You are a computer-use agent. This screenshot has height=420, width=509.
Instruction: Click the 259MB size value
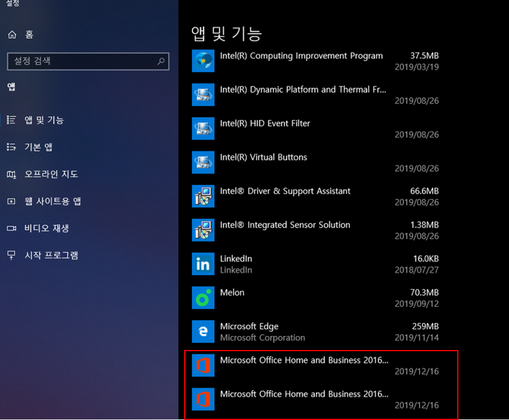tap(425, 326)
